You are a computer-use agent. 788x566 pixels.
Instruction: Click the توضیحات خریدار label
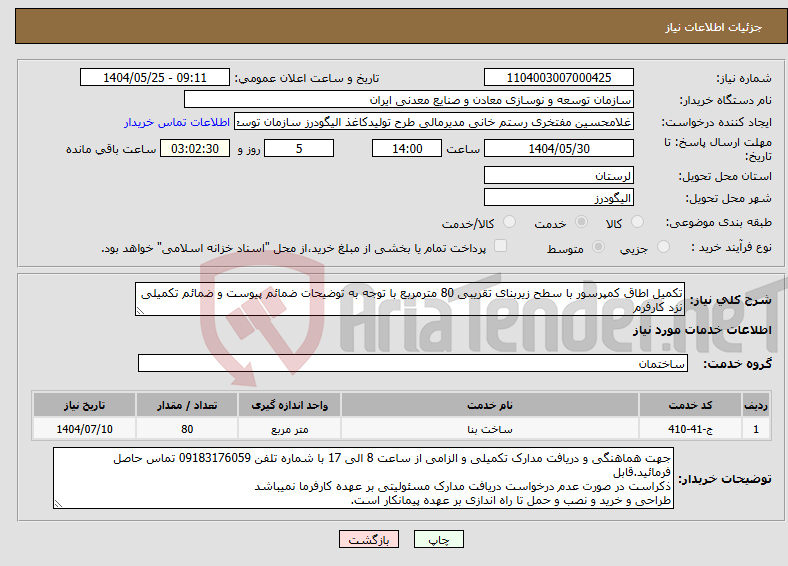(725, 479)
